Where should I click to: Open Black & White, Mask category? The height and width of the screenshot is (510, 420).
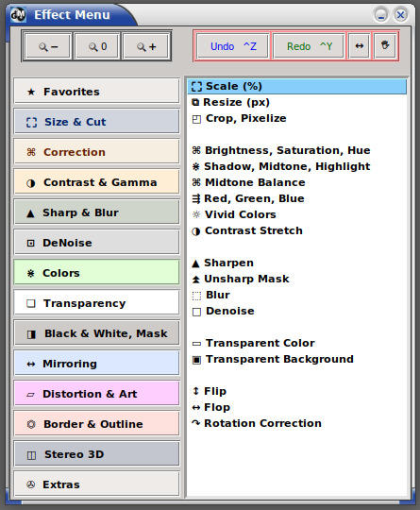[96, 333]
